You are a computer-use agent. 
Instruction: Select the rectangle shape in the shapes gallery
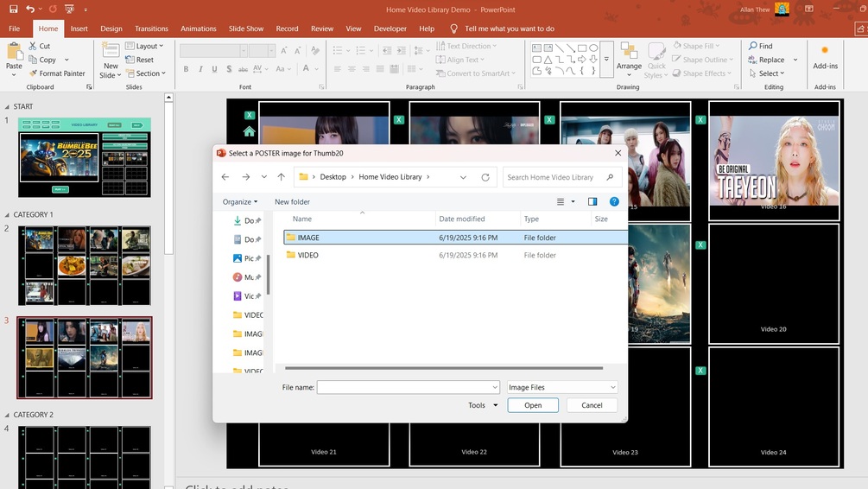(582, 48)
